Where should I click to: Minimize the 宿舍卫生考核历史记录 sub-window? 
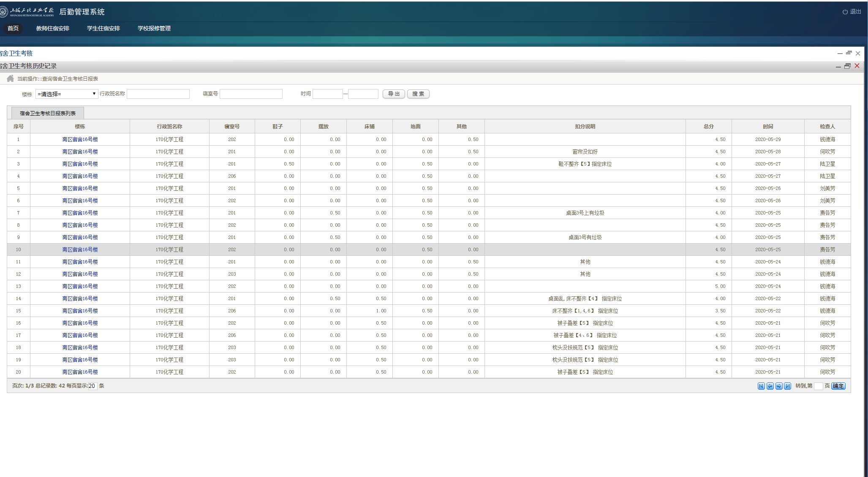[838, 67]
